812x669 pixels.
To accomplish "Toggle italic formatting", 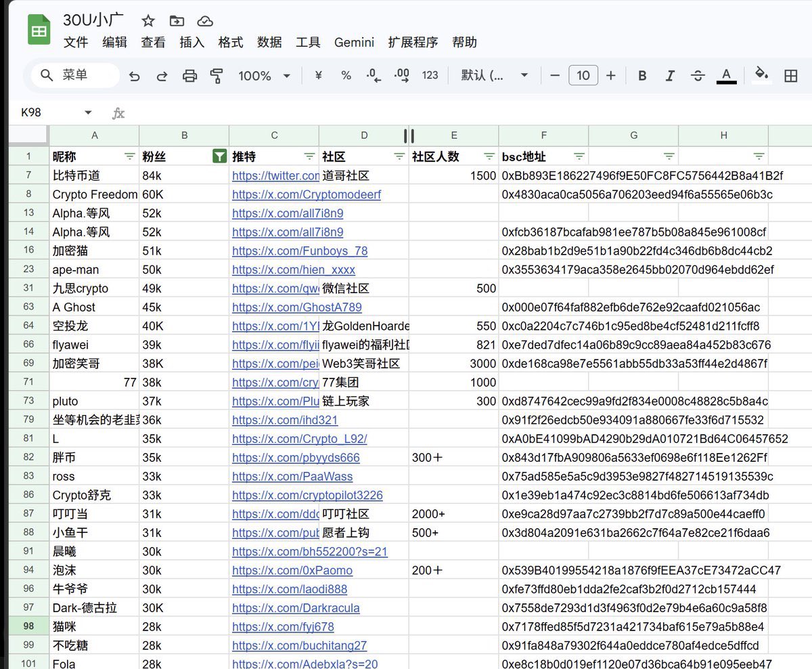I will (x=670, y=76).
